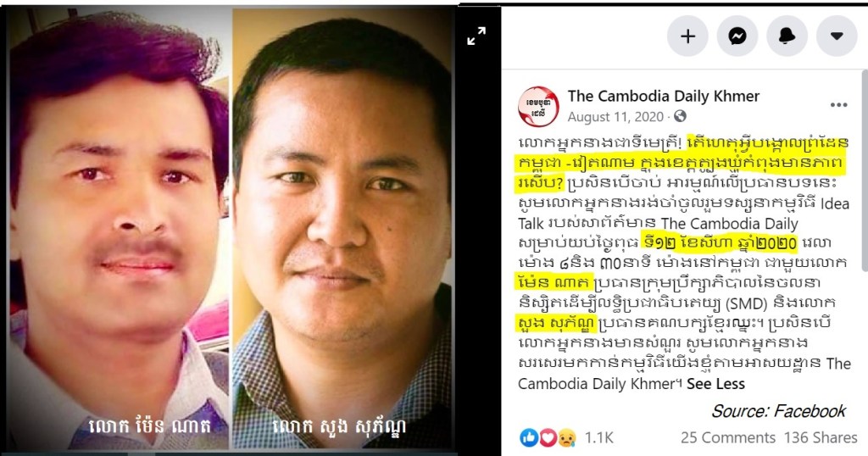Open Messenger chats
Screen dimensions: 868x456
(737, 36)
